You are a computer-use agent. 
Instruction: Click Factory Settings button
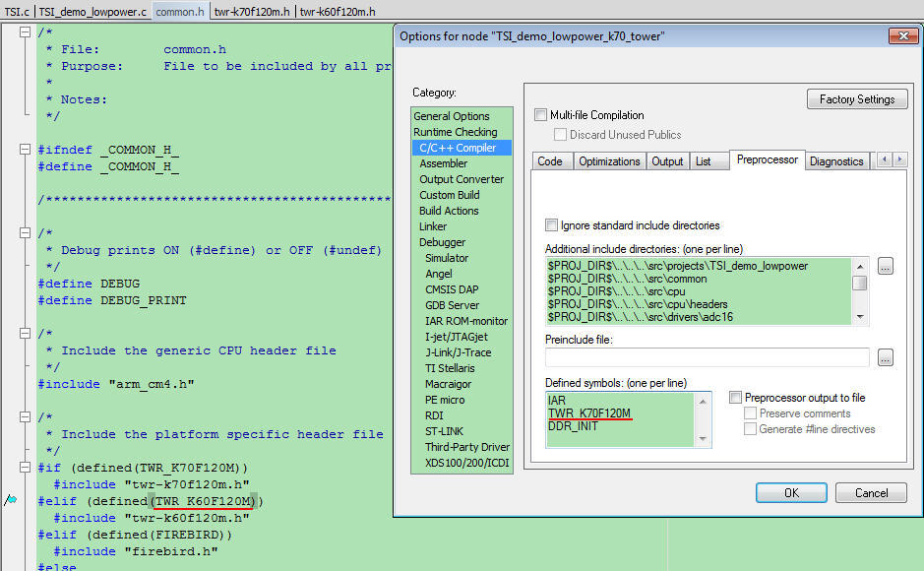click(857, 99)
